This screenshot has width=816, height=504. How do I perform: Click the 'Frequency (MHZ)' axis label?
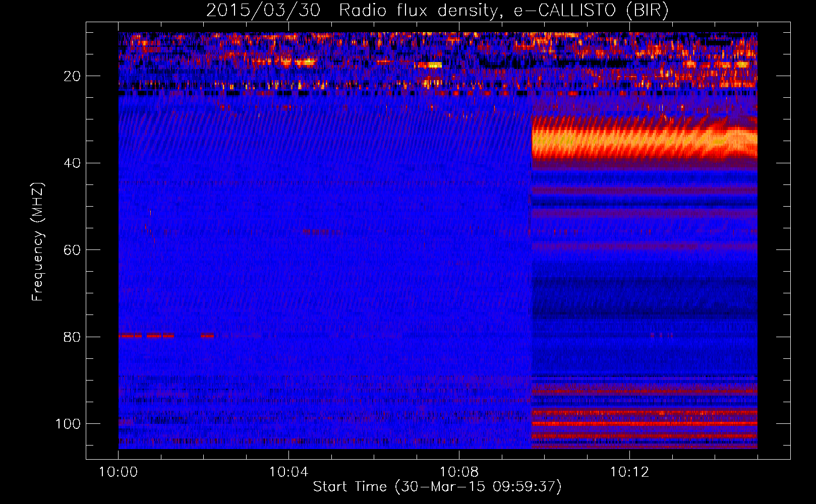[38, 242]
